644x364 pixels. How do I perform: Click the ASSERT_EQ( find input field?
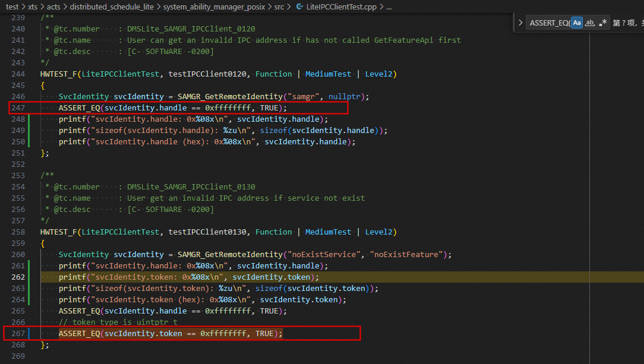pos(548,23)
